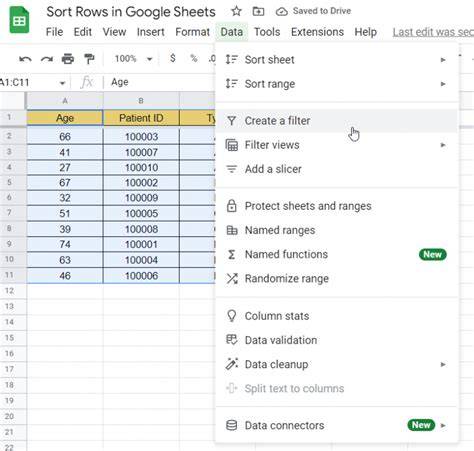474x451 pixels.
Task: Click the cell containing 74
Action: (x=65, y=244)
